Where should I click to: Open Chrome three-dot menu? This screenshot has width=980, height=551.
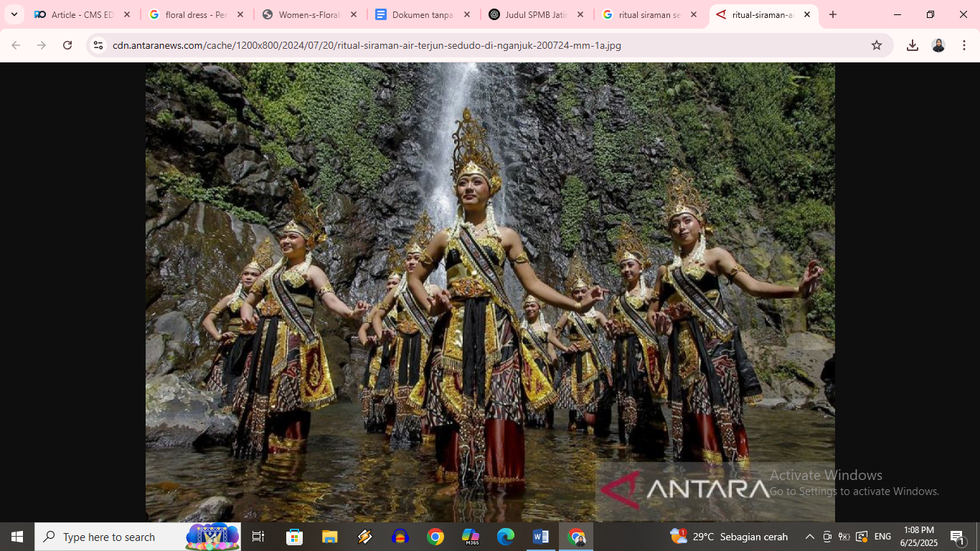click(x=963, y=45)
